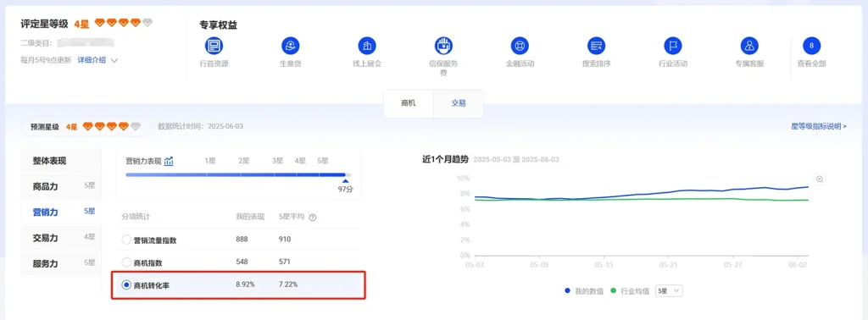Open the 营销力 side tab

[61, 212]
